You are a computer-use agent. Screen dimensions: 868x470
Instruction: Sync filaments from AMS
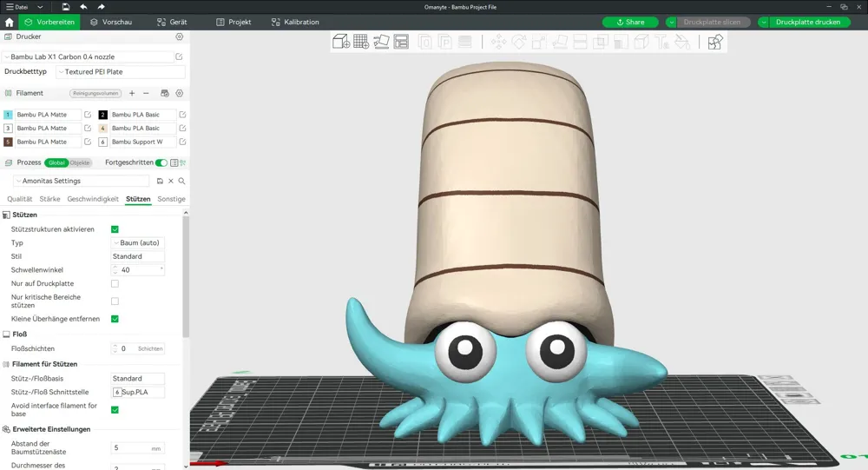click(x=164, y=93)
